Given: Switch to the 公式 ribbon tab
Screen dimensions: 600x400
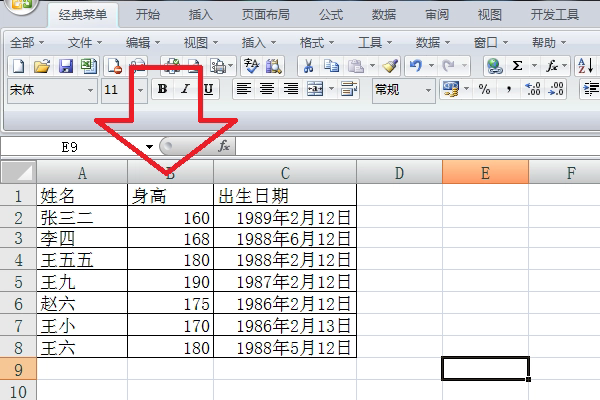Looking at the screenshot, I should (331, 15).
